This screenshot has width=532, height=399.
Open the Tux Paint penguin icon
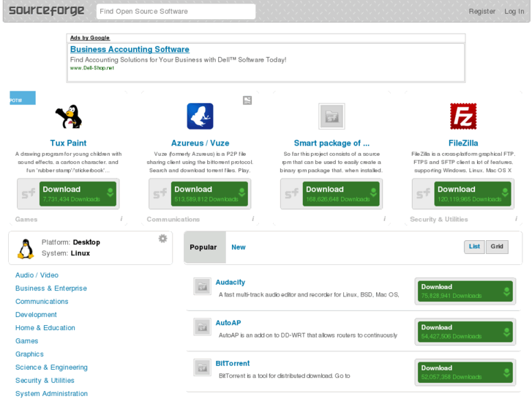tap(69, 116)
